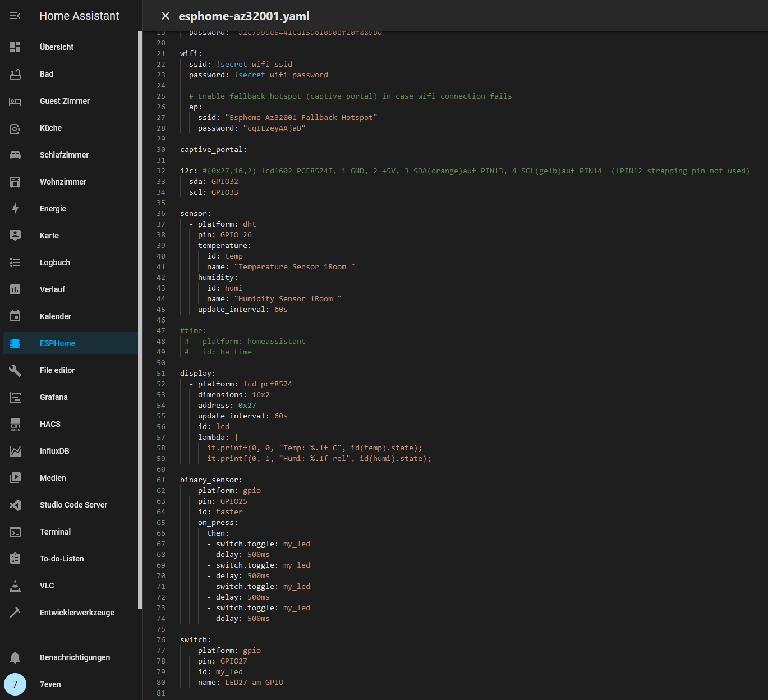The width and height of the screenshot is (768, 700).
Task: Click the sidebar vertical scrollbar
Action: click(140, 320)
